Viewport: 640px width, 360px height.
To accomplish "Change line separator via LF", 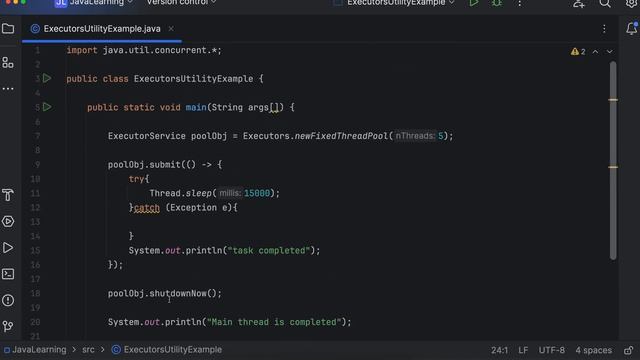I will 523,350.
